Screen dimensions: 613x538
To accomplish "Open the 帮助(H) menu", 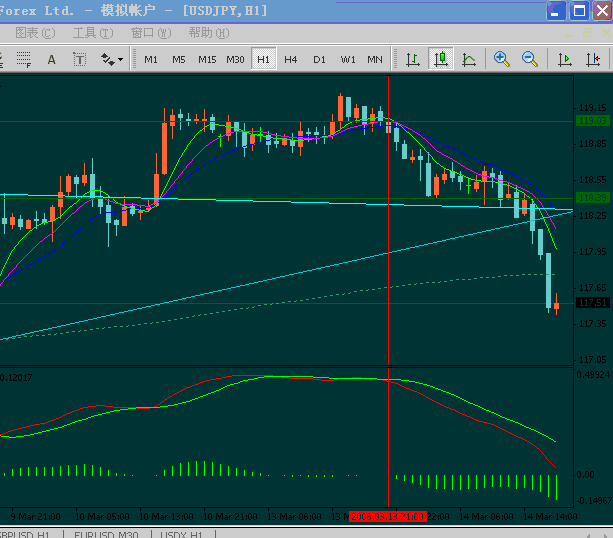I will point(208,33).
